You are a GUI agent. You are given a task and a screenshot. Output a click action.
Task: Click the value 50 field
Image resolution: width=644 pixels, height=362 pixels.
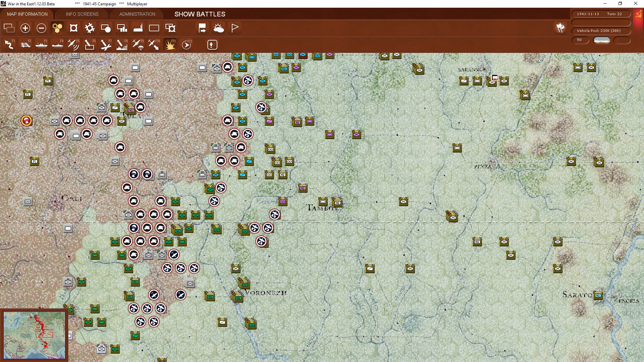(580, 40)
